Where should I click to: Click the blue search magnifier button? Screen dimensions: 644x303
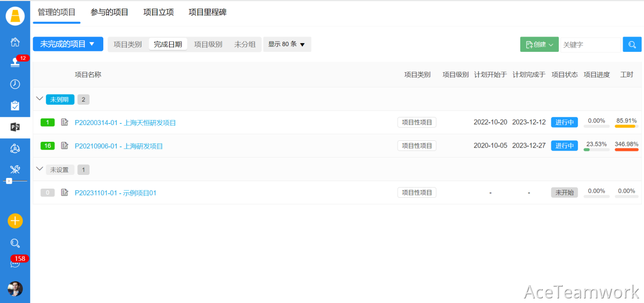(x=632, y=45)
